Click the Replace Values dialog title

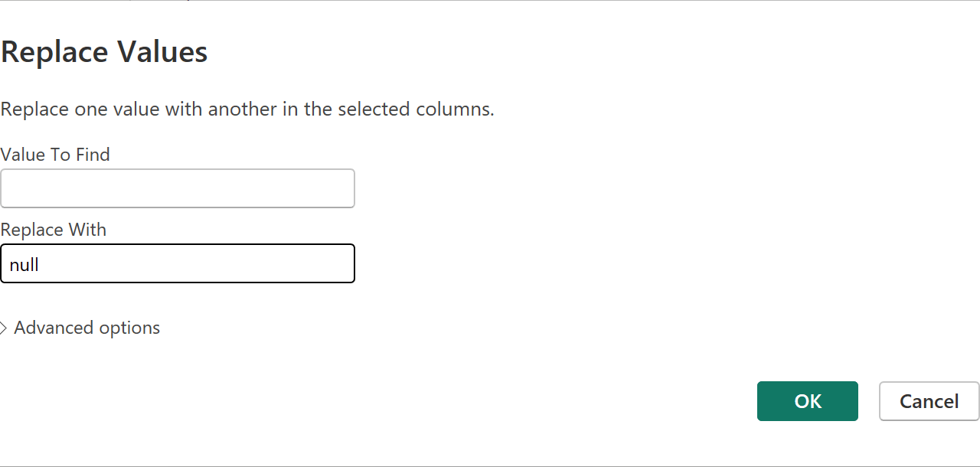[104, 52]
